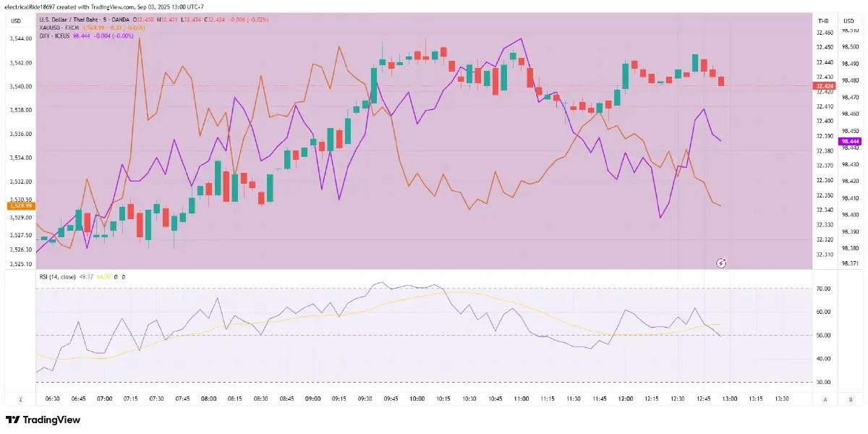Screen dimensions: 868x434
Task: Click the 70.00 level on RSI scale
Action: pyautogui.click(x=823, y=289)
